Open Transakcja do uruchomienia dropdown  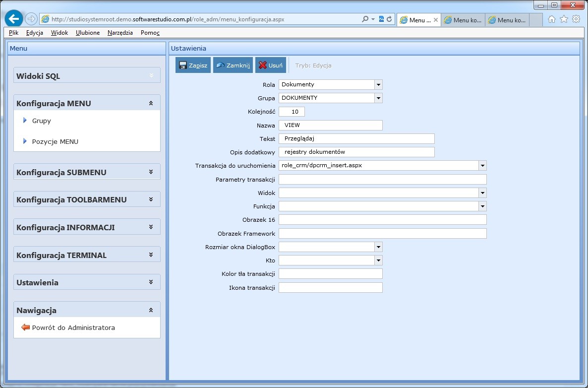(482, 166)
